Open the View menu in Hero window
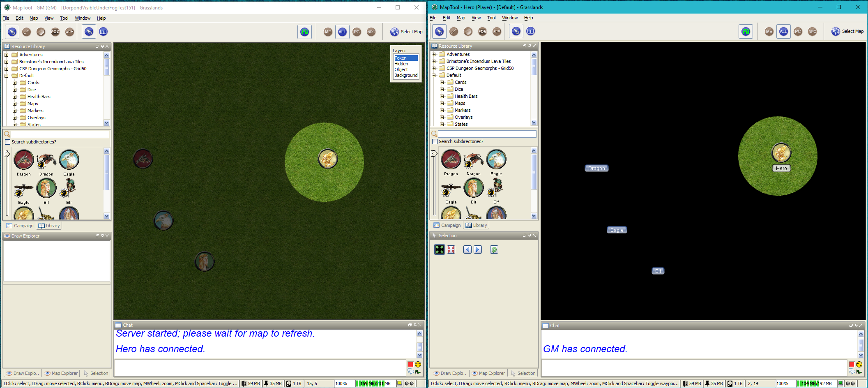Screen dimensions: 868x388 (x=476, y=18)
